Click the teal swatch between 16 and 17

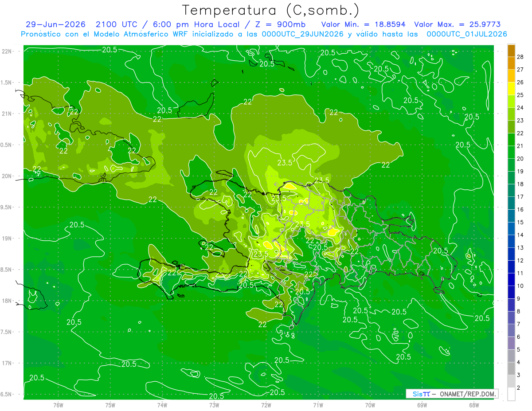pos(511,203)
